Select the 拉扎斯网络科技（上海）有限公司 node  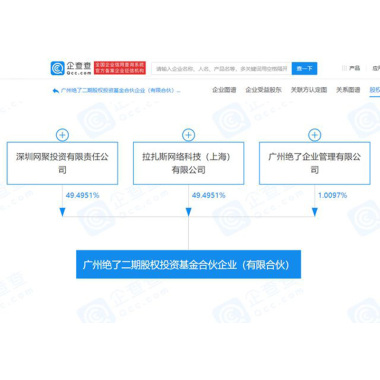pos(188,163)
